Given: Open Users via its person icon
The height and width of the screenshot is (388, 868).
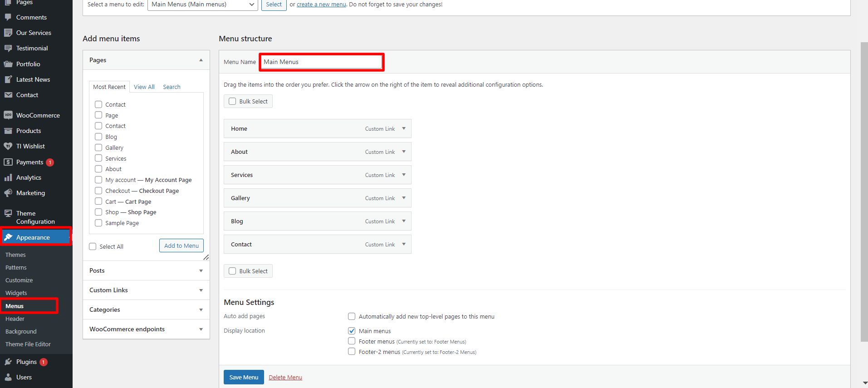Looking at the screenshot, I should coord(8,378).
